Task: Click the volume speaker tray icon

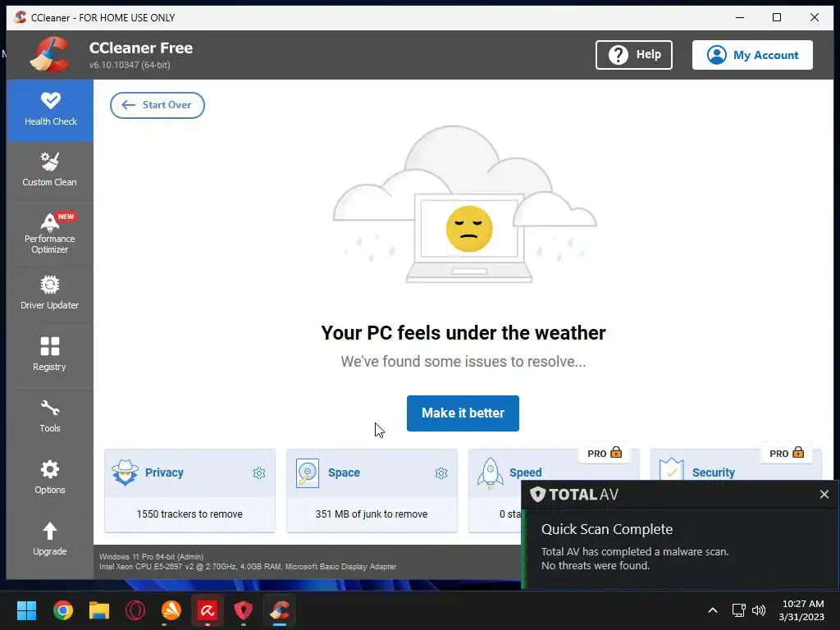Action: click(759, 610)
